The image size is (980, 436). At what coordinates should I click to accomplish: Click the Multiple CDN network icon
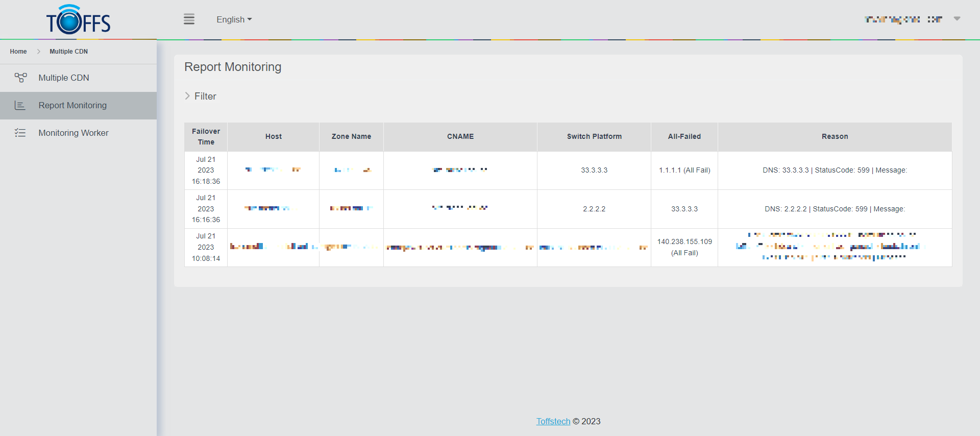[20, 78]
